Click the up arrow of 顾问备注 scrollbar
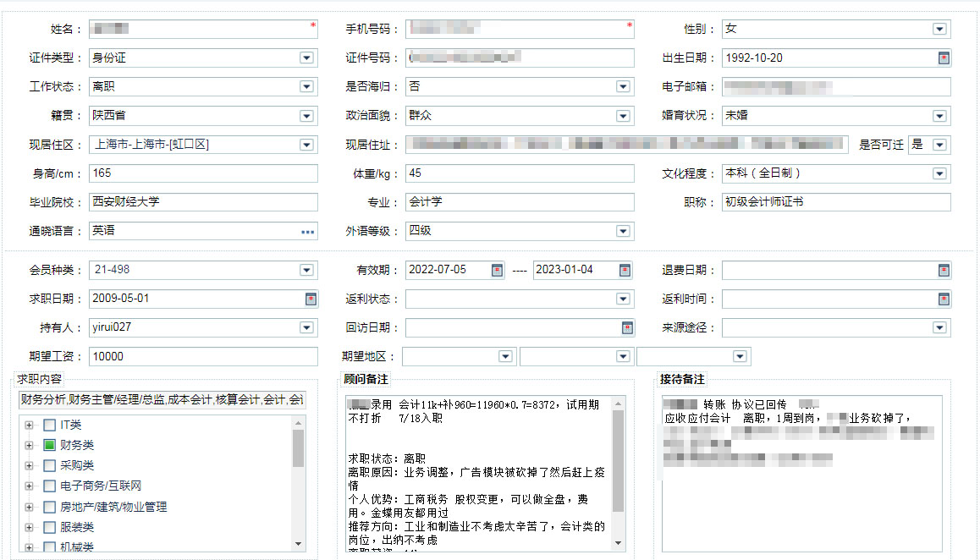This screenshot has height=560, width=980. pos(618,404)
